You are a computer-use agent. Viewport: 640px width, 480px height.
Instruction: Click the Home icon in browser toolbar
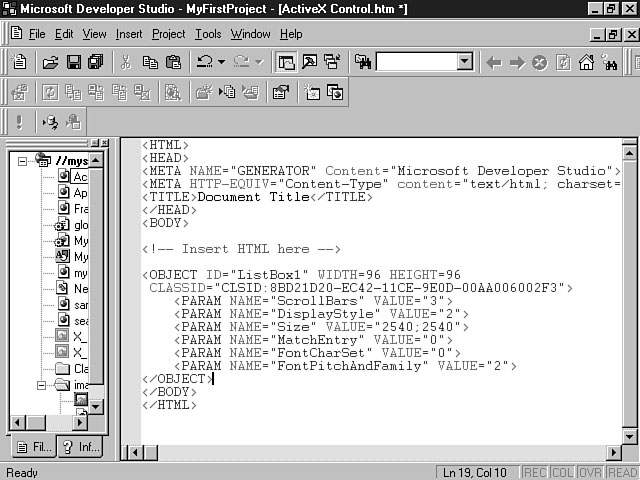tap(586, 62)
